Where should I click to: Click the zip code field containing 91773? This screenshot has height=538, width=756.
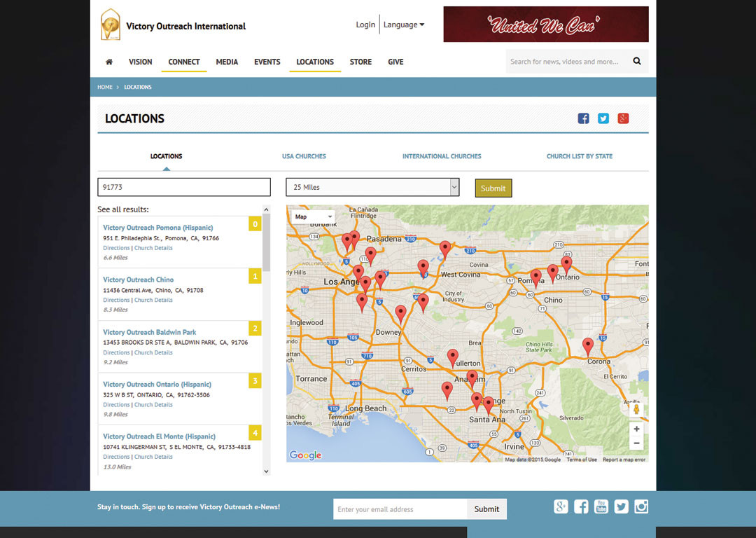[x=184, y=187]
